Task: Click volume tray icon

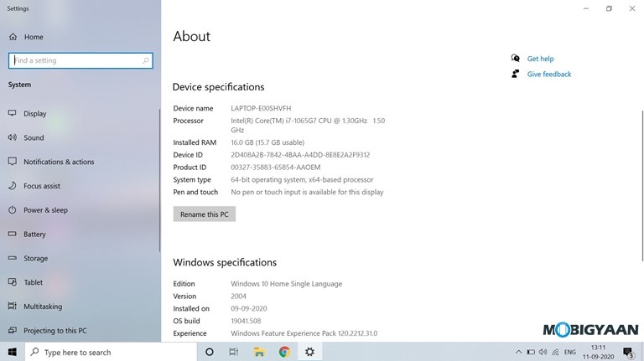Action: [x=543, y=352]
